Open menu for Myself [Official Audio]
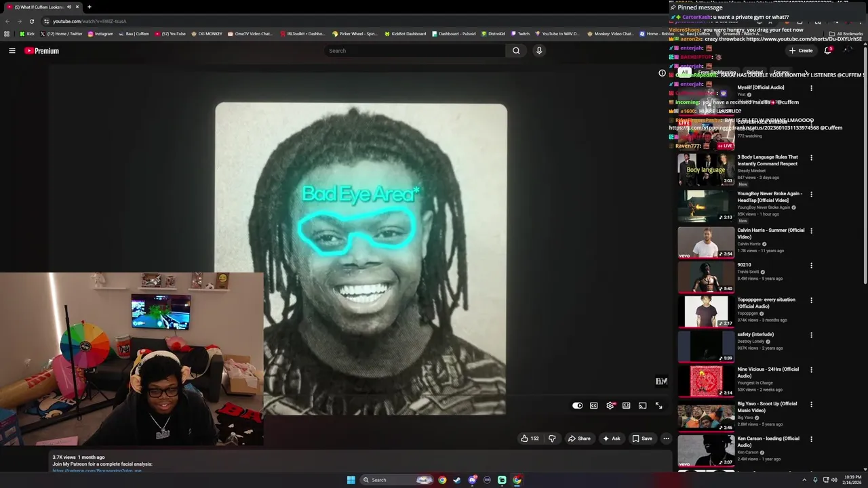The image size is (868, 488). [811, 88]
